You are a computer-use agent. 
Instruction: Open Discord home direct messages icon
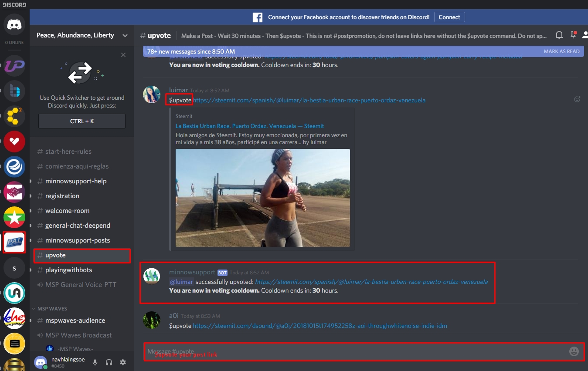click(14, 24)
